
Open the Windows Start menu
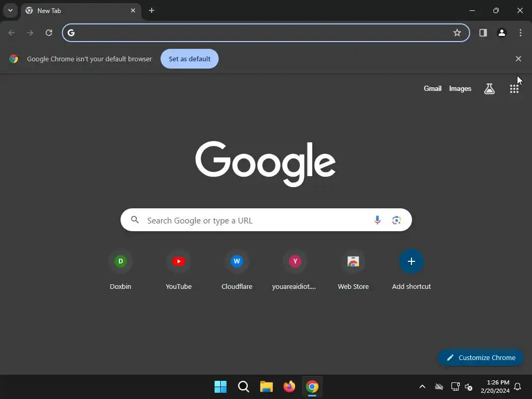click(x=220, y=387)
